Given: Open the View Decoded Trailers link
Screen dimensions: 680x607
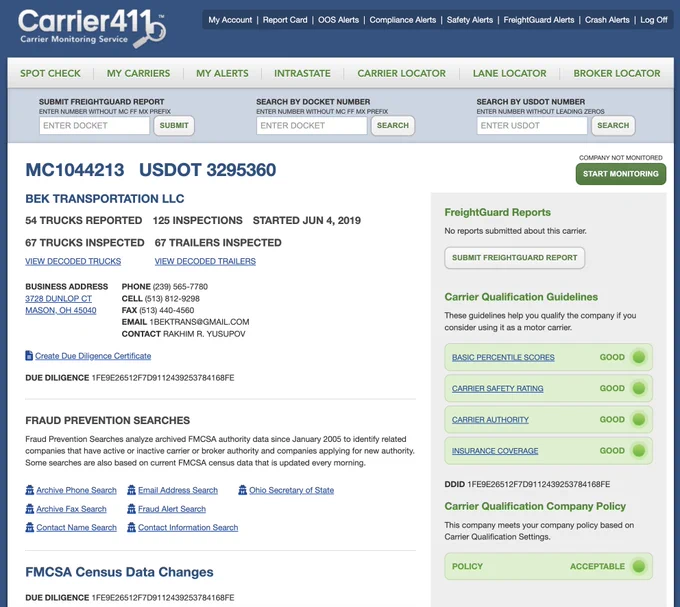Looking at the screenshot, I should click(205, 261).
